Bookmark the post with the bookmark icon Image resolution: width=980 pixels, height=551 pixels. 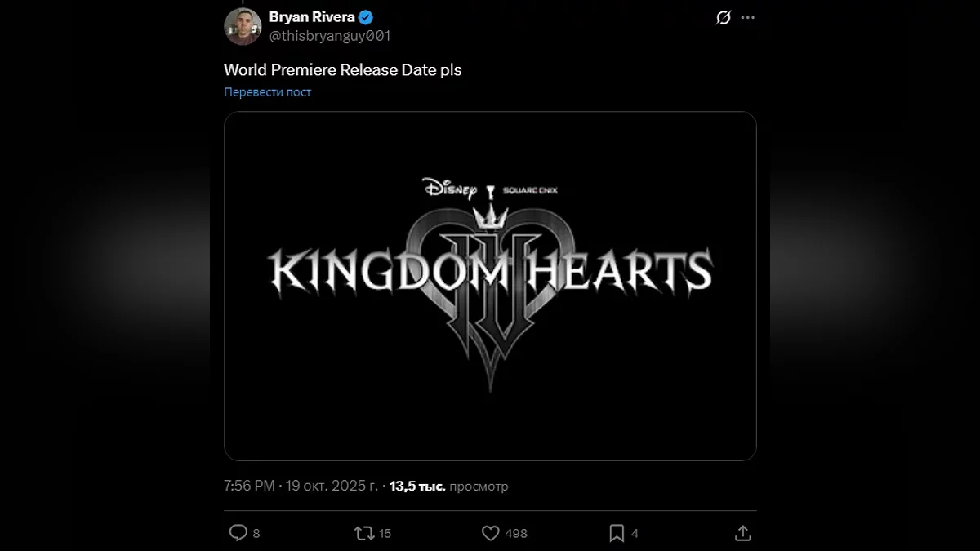[617, 533]
